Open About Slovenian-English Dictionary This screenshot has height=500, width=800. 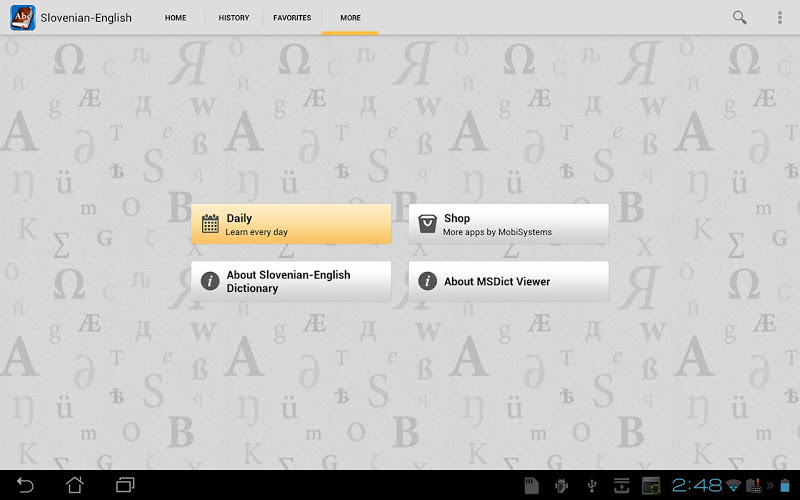[x=291, y=281]
